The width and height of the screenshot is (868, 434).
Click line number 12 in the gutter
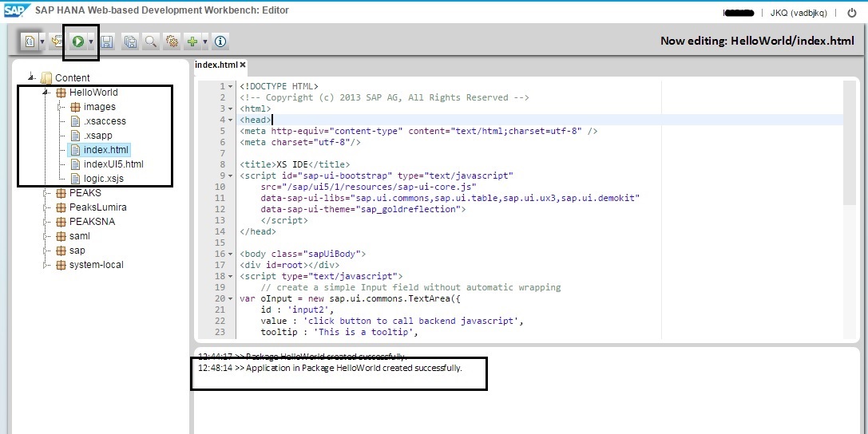(220, 209)
